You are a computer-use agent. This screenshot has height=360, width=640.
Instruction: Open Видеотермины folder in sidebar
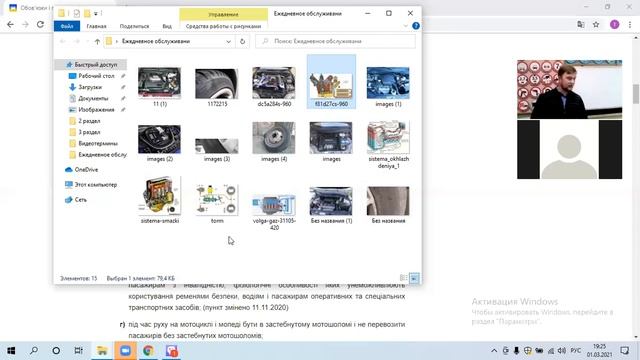(x=98, y=143)
